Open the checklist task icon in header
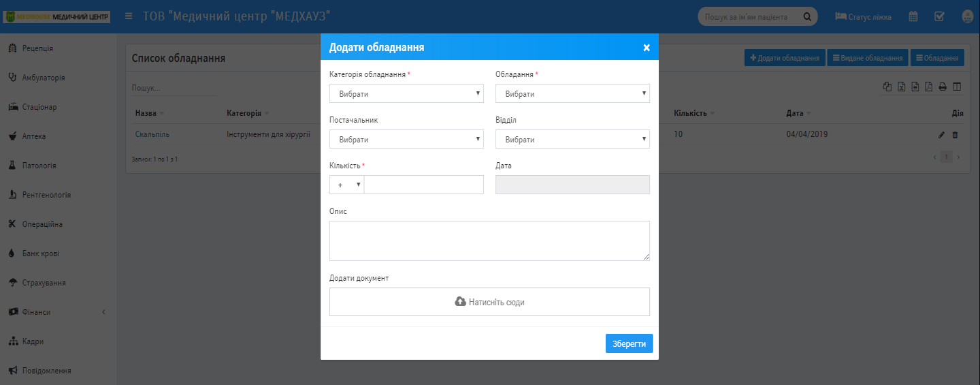This screenshot has width=980, height=385. coord(939,16)
